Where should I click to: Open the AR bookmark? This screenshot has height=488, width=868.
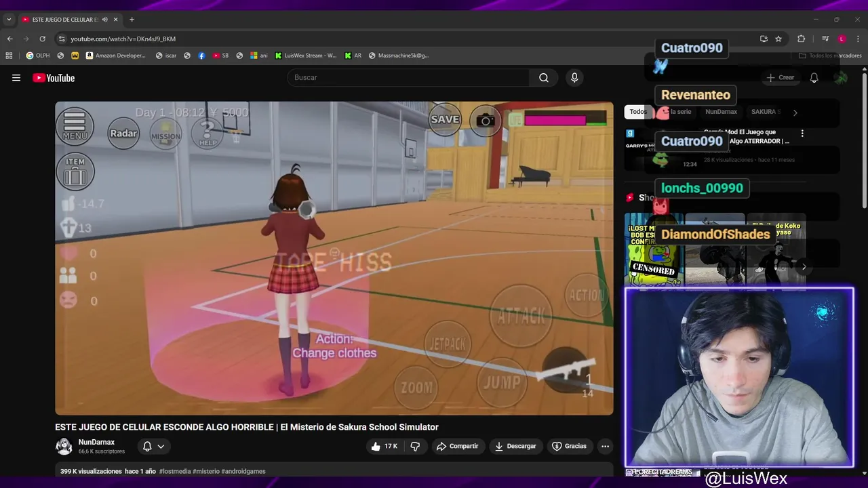353,56
